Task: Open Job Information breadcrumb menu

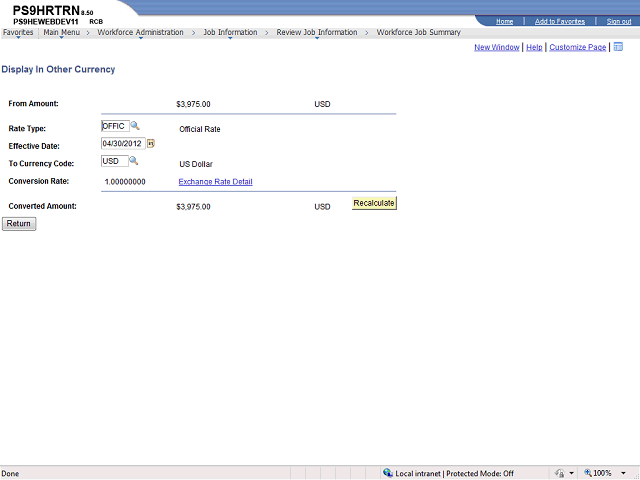Action: coord(230,32)
